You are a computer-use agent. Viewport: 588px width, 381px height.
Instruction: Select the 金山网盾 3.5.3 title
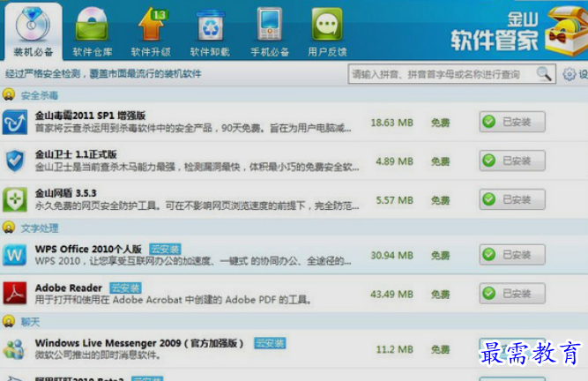65,193
